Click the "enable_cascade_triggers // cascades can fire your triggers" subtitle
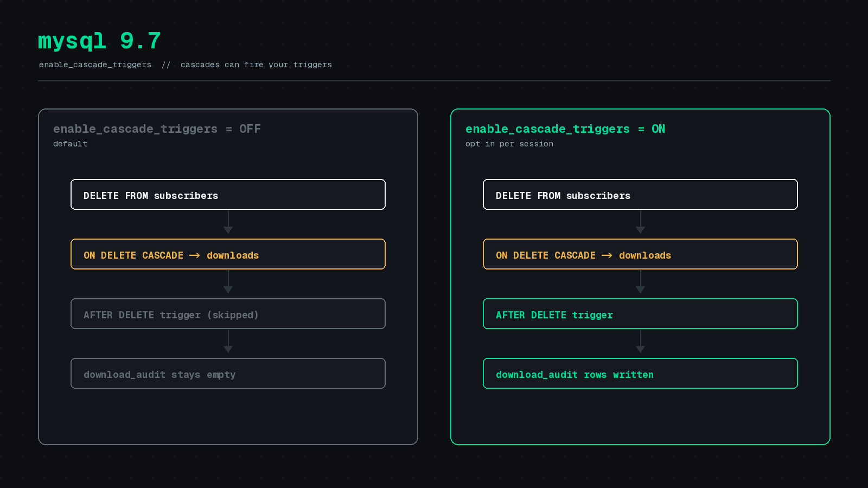This screenshot has width=868, height=488. pos(185,65)
